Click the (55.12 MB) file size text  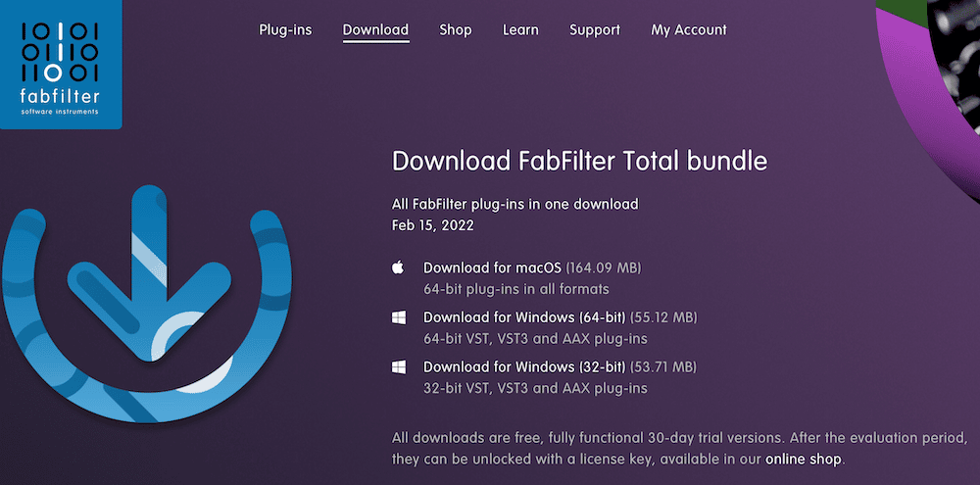(663, 317)
